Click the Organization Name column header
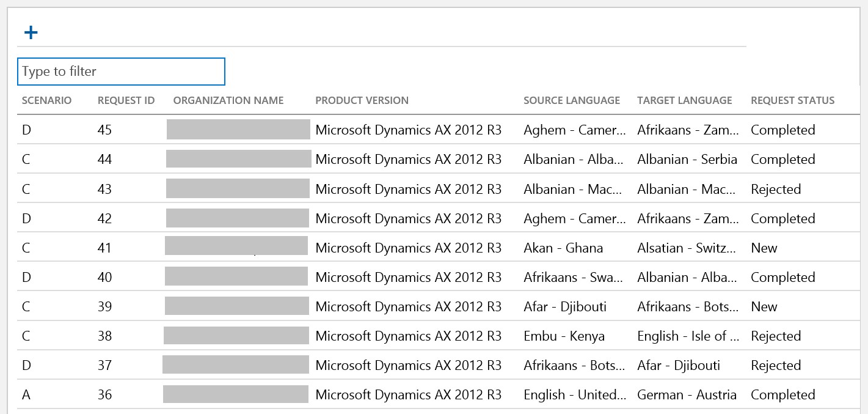The image size is (868, 414). (228, 100)
